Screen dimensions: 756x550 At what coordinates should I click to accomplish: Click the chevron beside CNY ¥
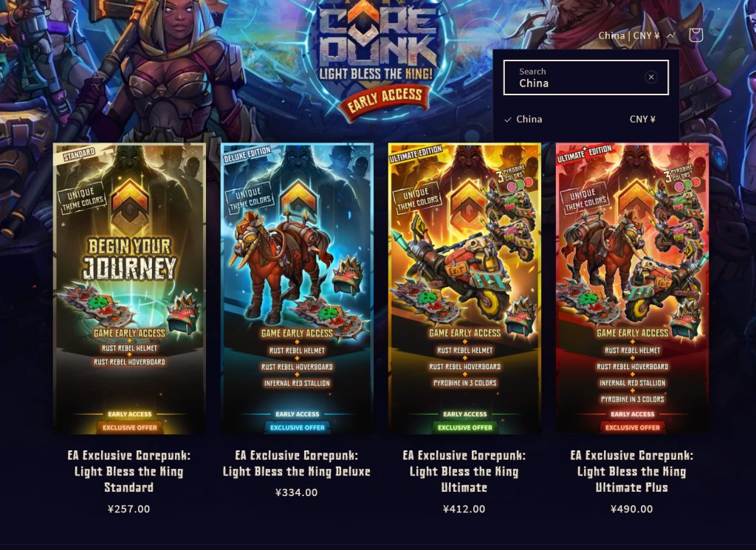670,35
